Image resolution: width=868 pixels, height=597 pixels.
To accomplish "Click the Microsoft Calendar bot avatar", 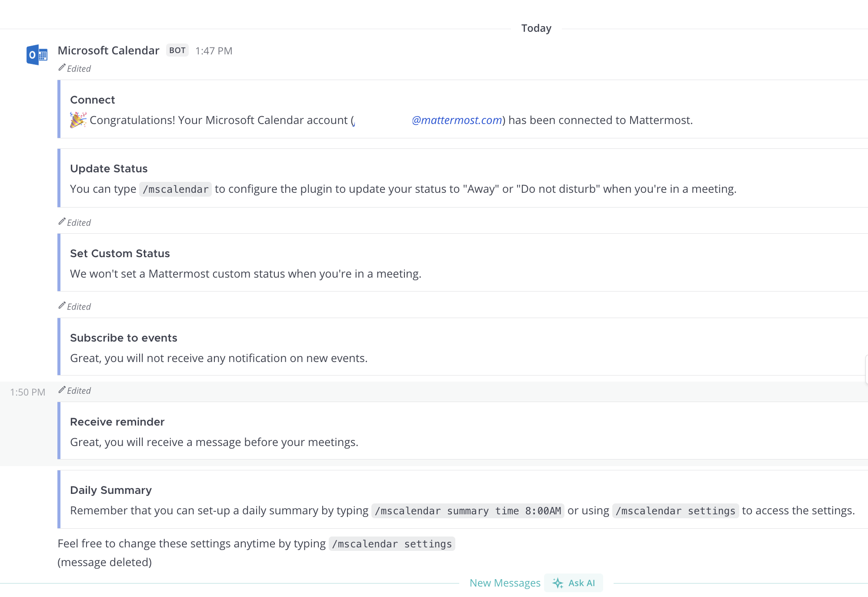I will (x=37, y=55).
